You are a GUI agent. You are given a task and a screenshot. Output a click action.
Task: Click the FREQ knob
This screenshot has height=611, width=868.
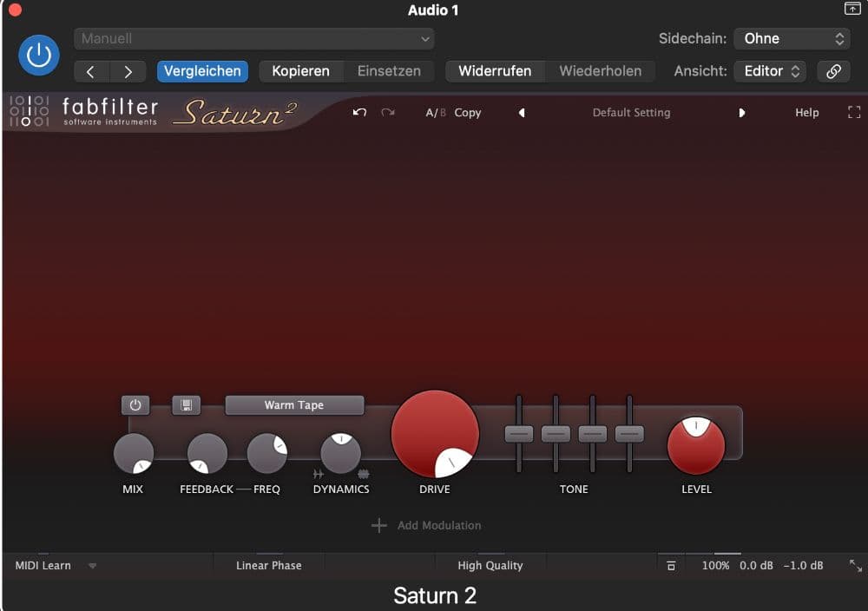coord(266,454)
